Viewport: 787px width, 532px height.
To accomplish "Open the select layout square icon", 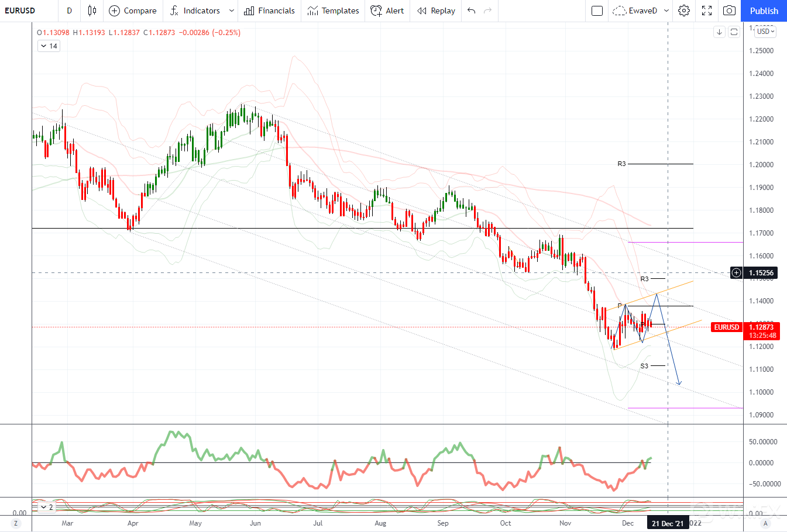I will 597,11.
